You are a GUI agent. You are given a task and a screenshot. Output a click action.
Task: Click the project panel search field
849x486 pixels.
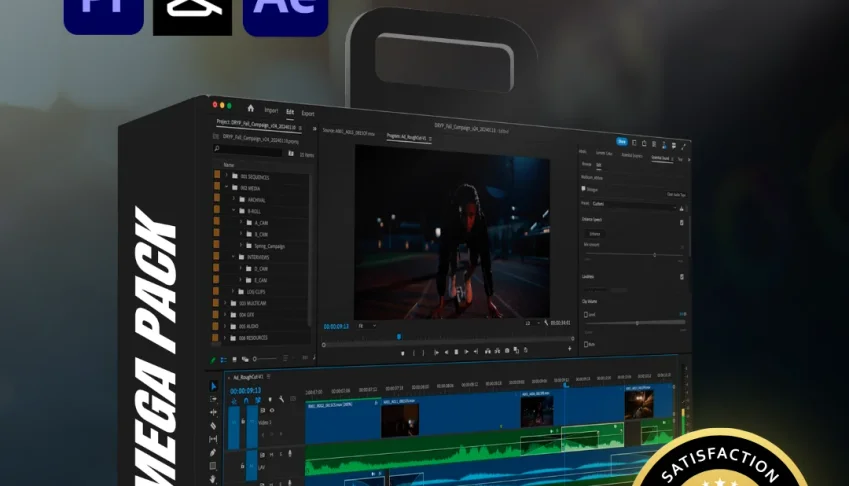pos(247,151)
